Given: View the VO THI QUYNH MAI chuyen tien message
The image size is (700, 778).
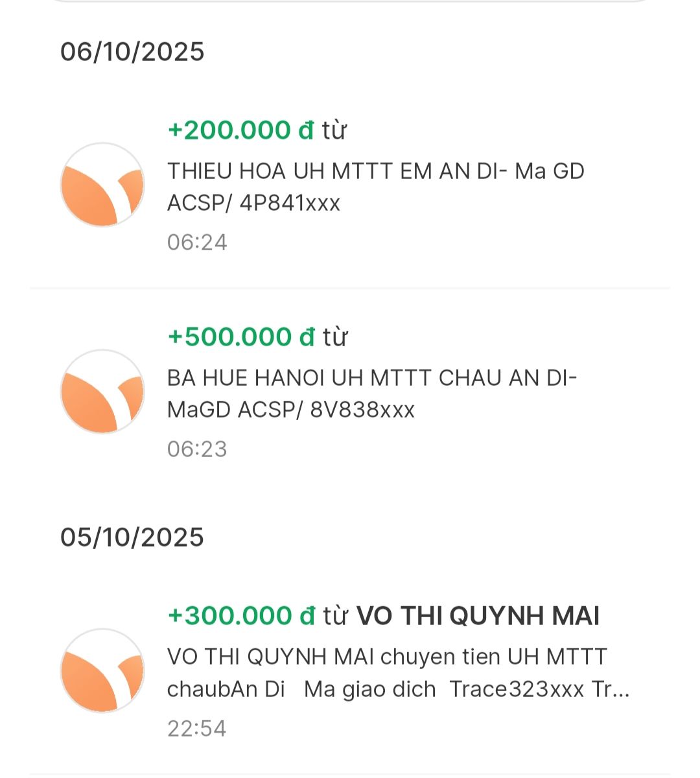Looking at the screenshot, I should tap(387, 657).
